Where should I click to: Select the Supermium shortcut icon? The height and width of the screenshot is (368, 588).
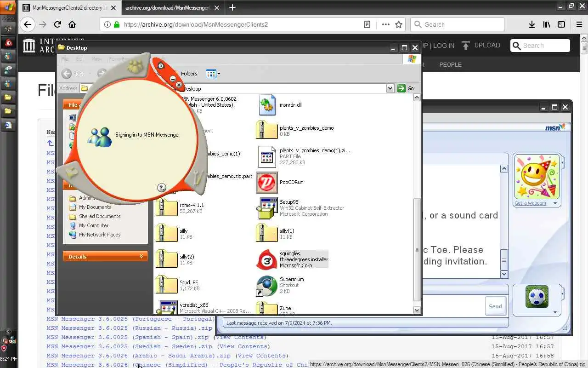pos(267,286)
